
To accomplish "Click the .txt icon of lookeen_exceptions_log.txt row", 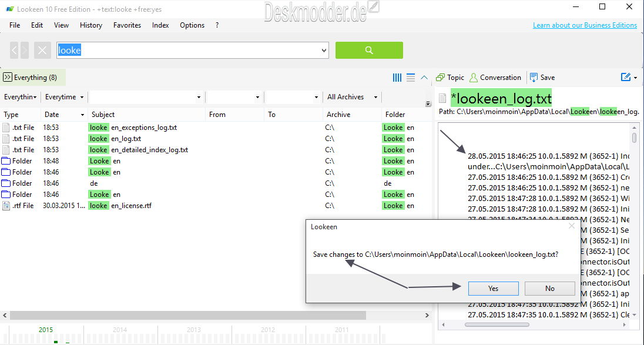I will pyautogui.click(x=6, y=128).
